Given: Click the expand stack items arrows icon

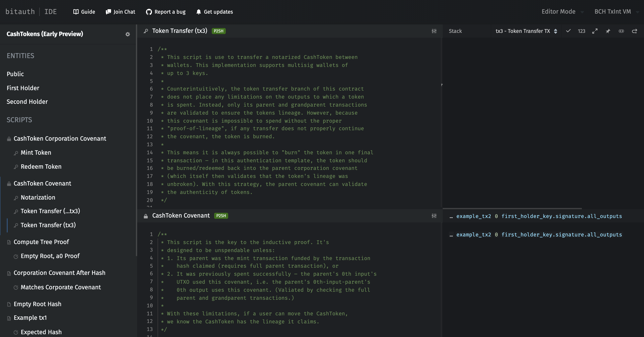Looking at the screenshot, I should (x=595, y=31).
